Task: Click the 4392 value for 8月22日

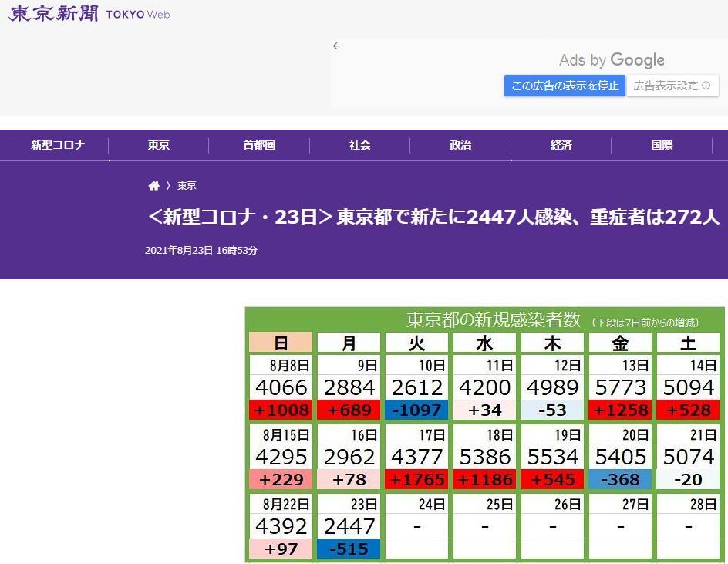Action: (x=281, y=526)
